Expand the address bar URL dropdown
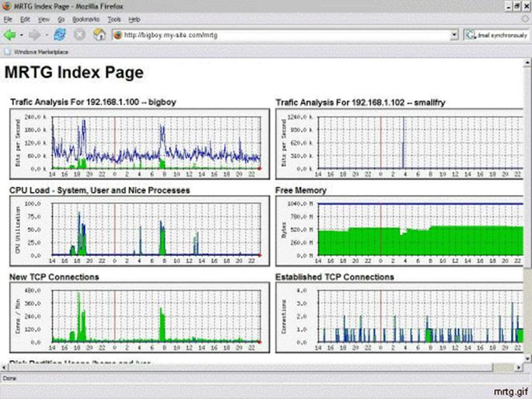Screen dimensions: 532x399 [454, 35]
